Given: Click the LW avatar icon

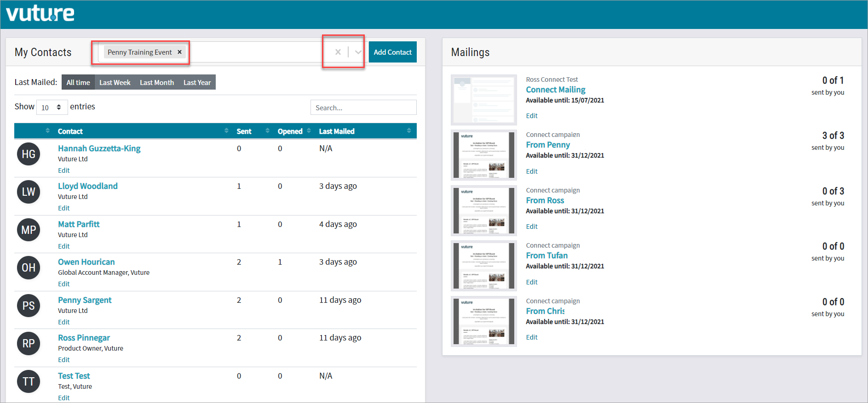Looking at the screenshot, I should [29, 192].
